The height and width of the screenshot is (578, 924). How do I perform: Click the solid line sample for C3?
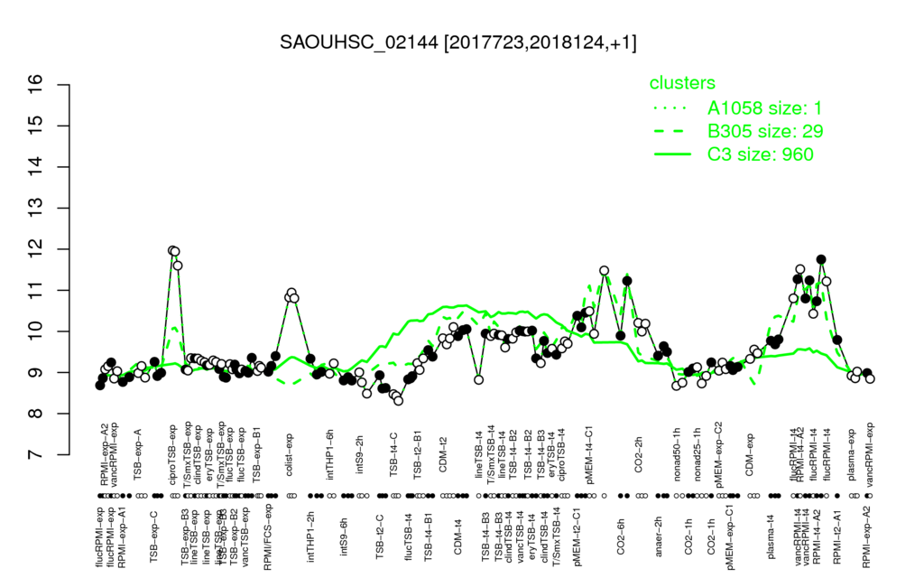click(672, 154)
